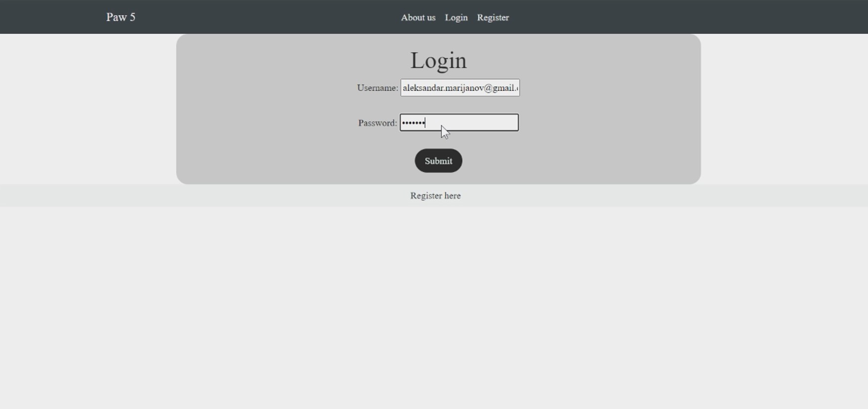The width and height of the screenshot is (868, 409).
Task: Follow the Register here link
Action: coord(435,196)
